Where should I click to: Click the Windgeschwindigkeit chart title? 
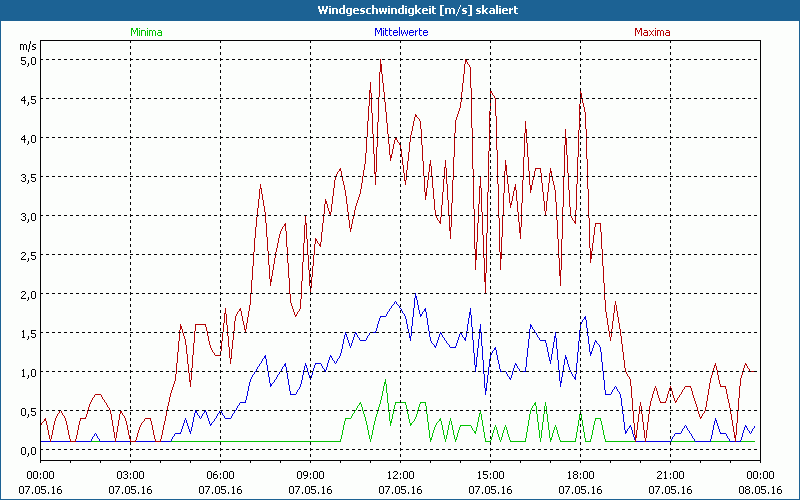click(400, 10)
